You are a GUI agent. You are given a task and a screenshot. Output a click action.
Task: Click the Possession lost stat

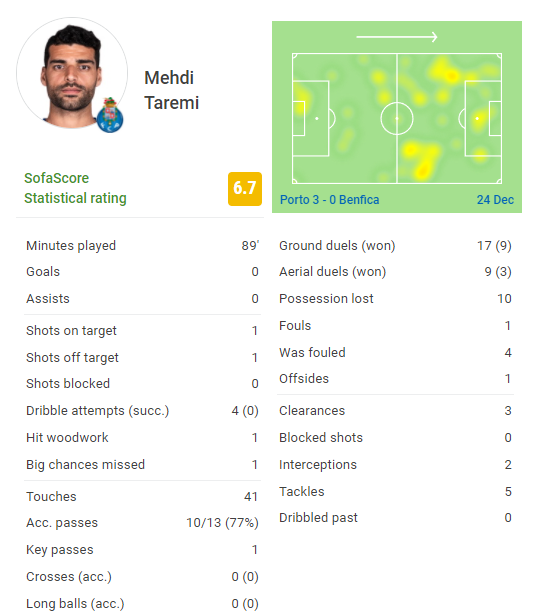pyautogui.click(x=395, y=299)
